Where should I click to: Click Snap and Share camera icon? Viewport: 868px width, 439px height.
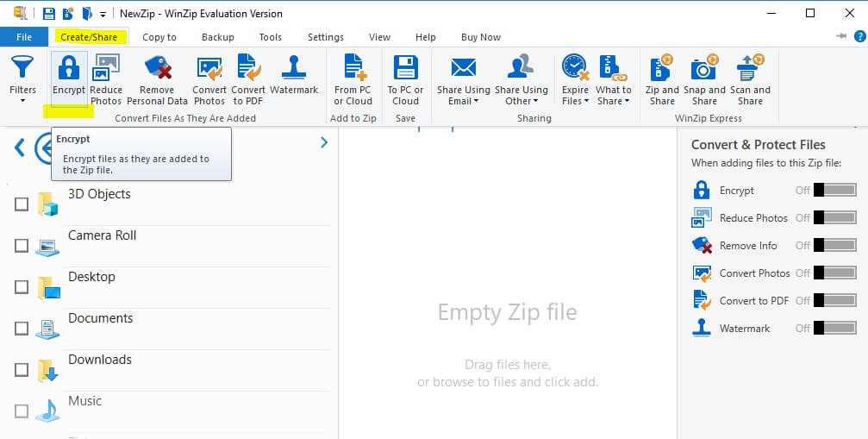tap(704, 67)
